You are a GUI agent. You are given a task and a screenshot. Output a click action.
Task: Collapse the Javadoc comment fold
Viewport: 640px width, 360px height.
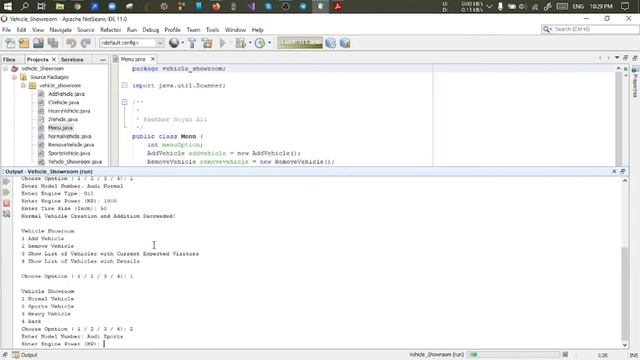[x=124, y=102]
